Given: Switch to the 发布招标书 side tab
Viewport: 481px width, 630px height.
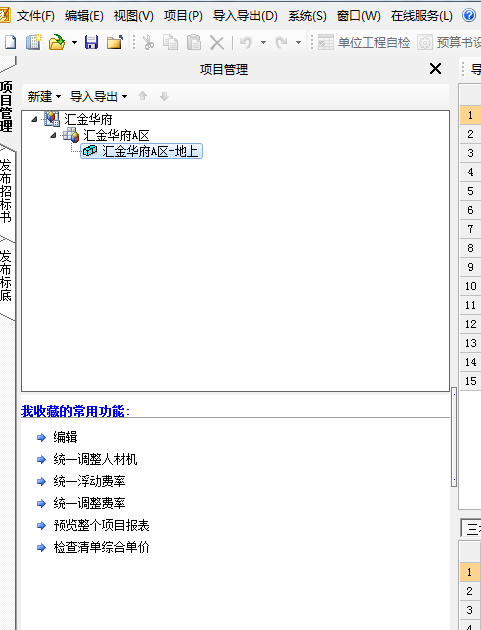Looking at the screenshot, I should pos(6,191).
